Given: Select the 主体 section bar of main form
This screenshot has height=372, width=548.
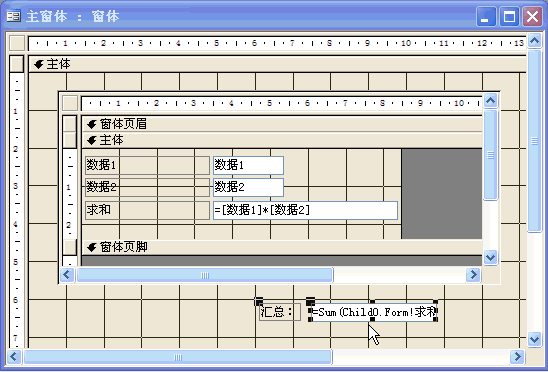Looking at the screenshot, I should coord(277,64).
